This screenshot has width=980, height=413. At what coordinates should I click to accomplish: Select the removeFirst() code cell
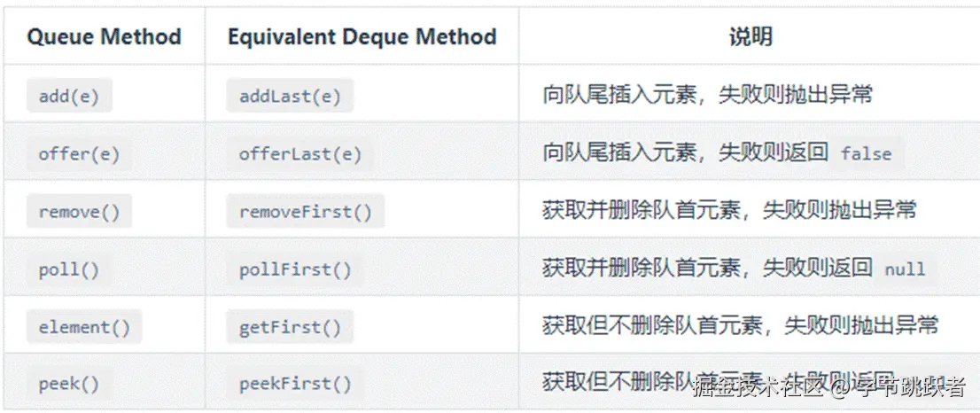click(305, 212)
